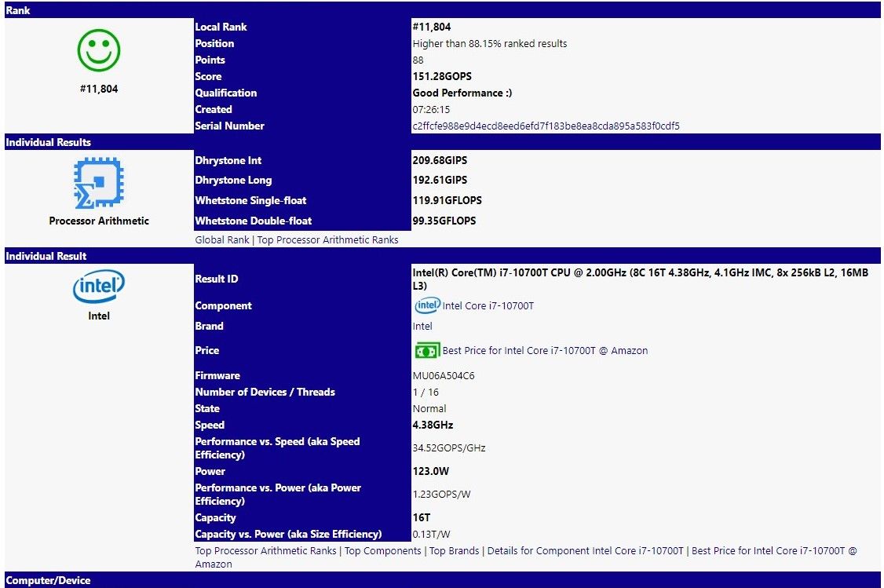
Task: Click the small Intel icon beside Component i7-10700T
Action: click(427, 305)
